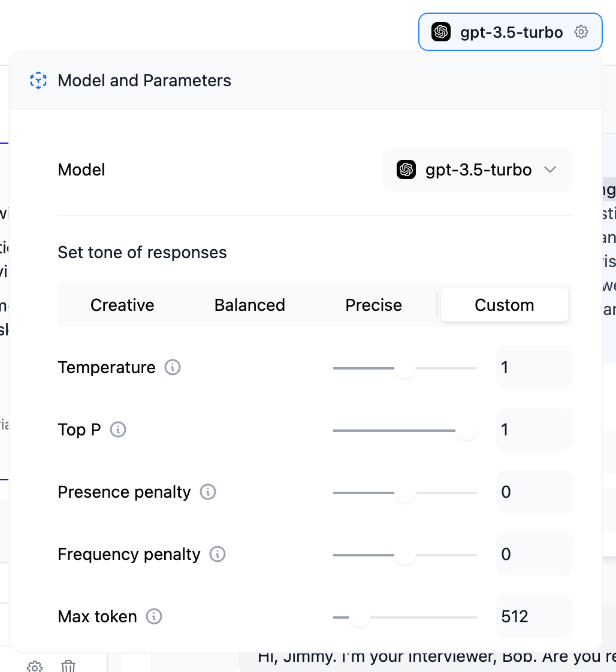Click the trash delete icon at bottom

tap(68, 666)
